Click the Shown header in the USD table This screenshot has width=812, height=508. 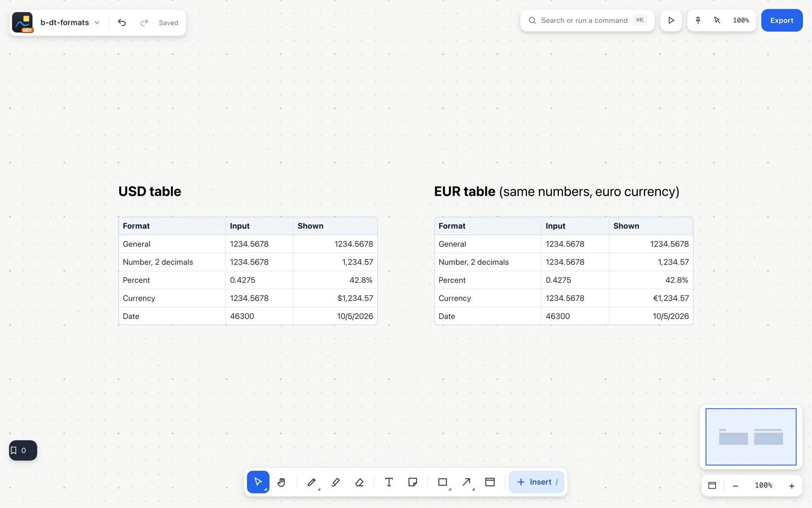pyautogui.click(x=335, y=226)
